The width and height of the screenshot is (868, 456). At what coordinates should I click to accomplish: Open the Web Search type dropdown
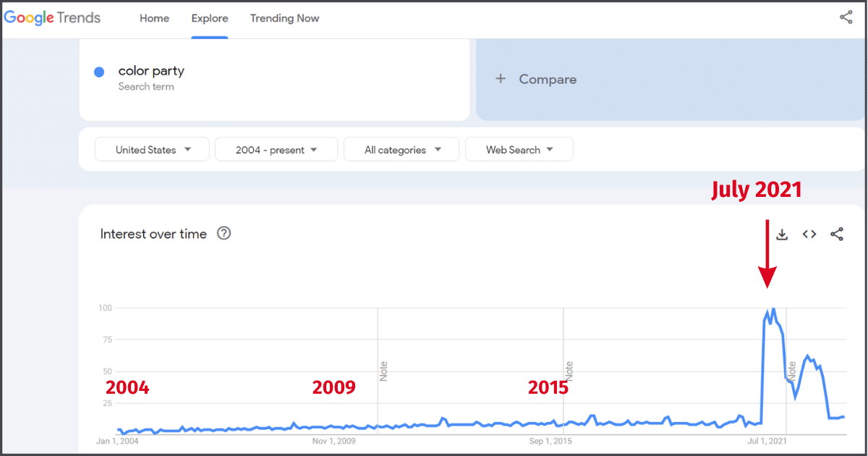pyautogui.click(x=519, y=150)
